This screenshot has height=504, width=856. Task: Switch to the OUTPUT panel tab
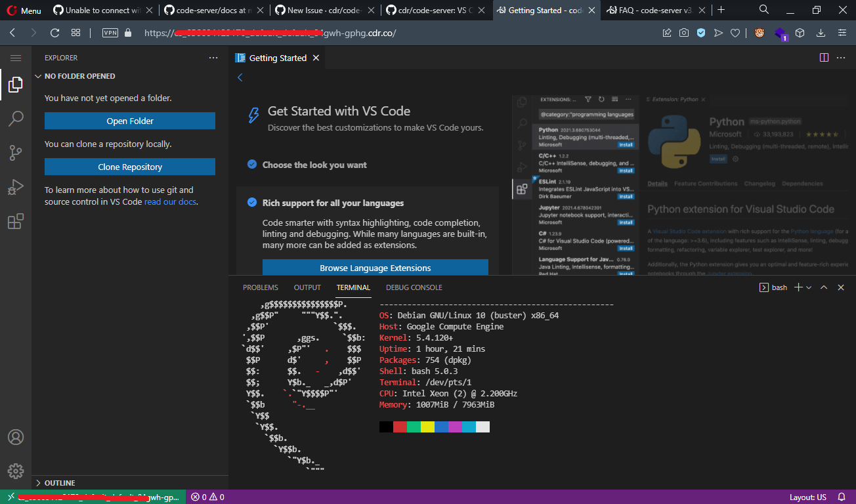[307, 287]
